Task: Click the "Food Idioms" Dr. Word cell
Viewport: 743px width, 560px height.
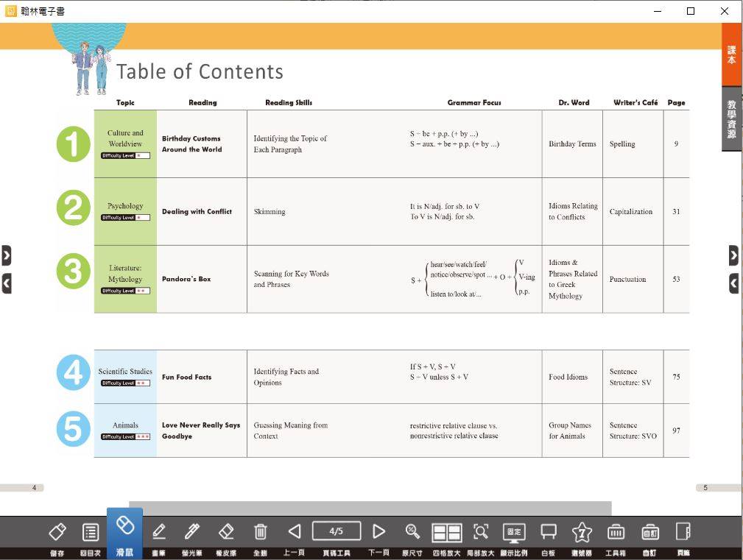Action: 568,377
